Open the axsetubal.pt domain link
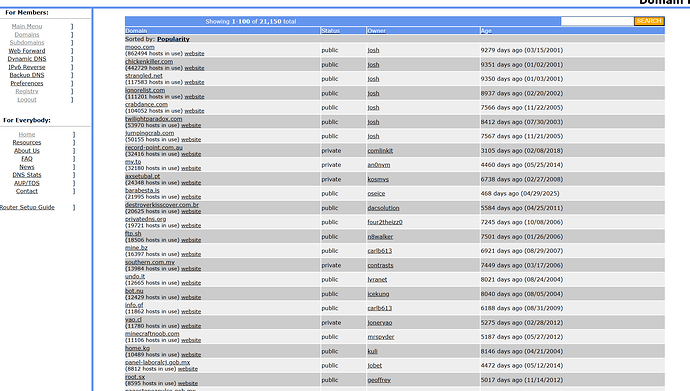Viewport: 690px width, 391px height. [x=143, y=176]
